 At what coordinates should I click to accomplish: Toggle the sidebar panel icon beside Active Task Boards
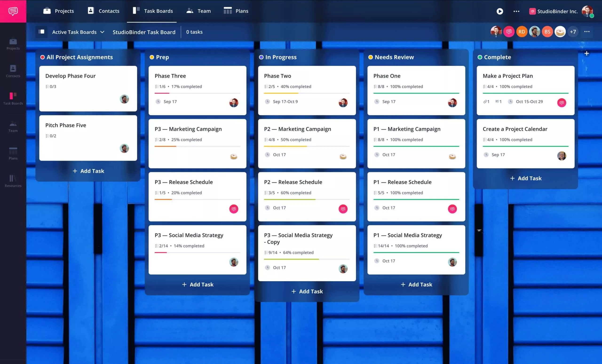click(42, 32)
